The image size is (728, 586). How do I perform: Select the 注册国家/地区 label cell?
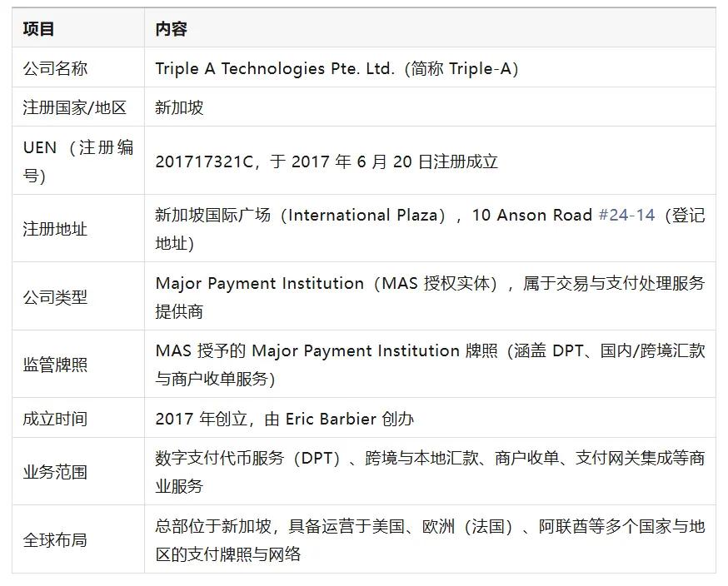(74, 108)
